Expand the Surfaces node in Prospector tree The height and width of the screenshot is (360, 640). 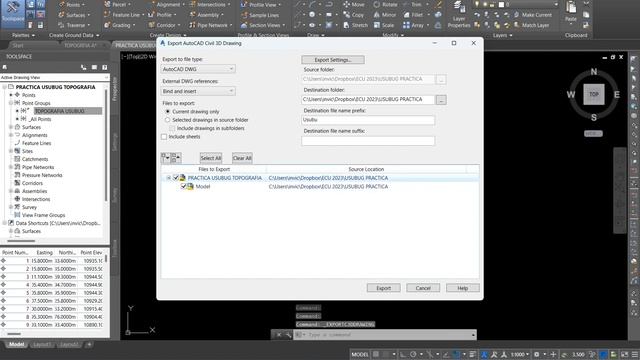[11, 127]
